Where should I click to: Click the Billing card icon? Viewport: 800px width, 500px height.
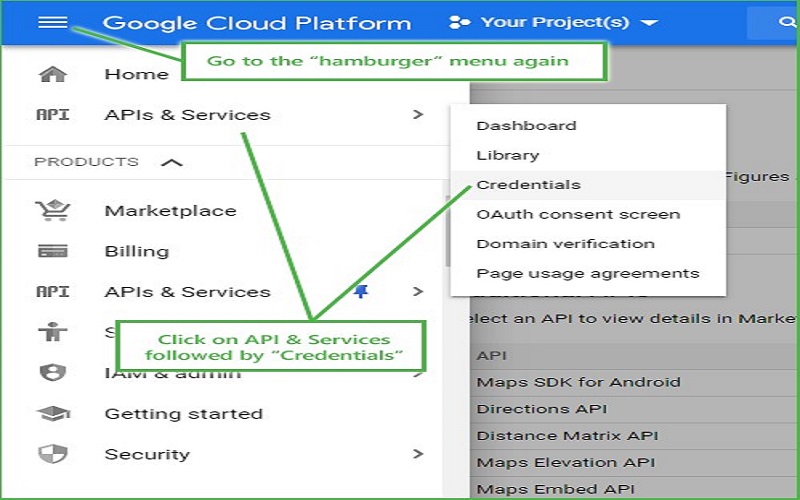(x=53, y=251)
